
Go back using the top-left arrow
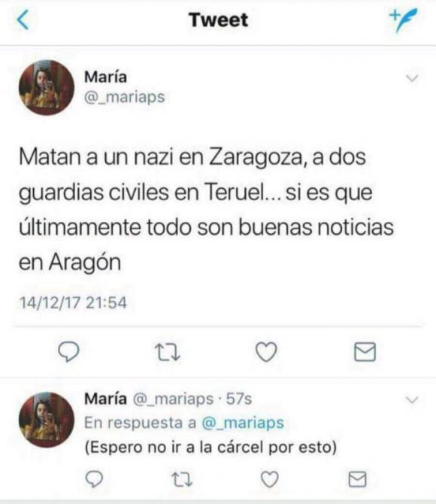[23, 20]
